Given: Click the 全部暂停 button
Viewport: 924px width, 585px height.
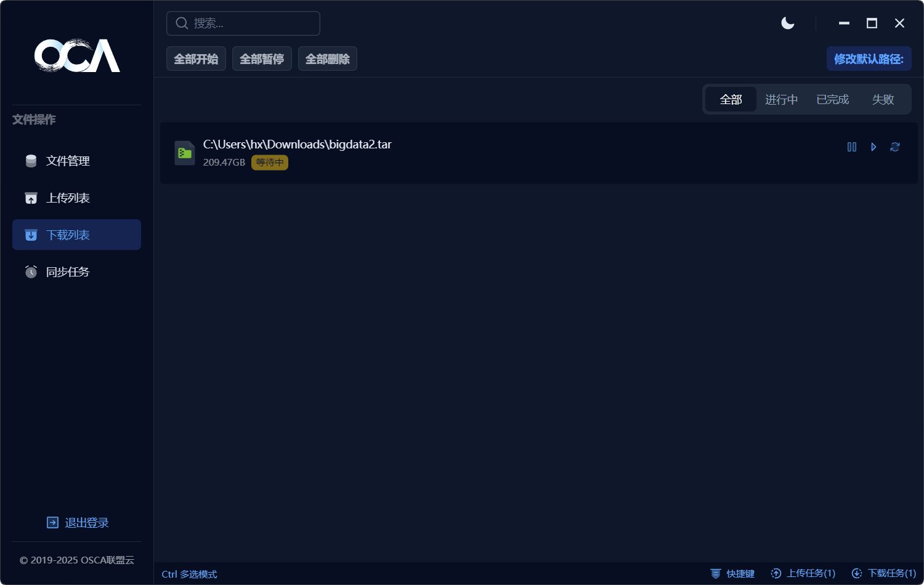Looking at the screenshot, I should 262,59.
